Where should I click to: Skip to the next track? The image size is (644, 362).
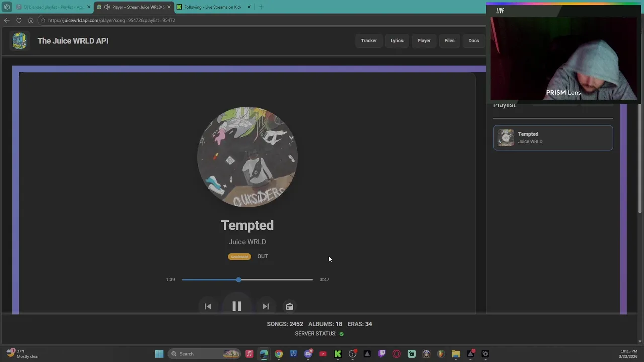[x=265, y=306]
